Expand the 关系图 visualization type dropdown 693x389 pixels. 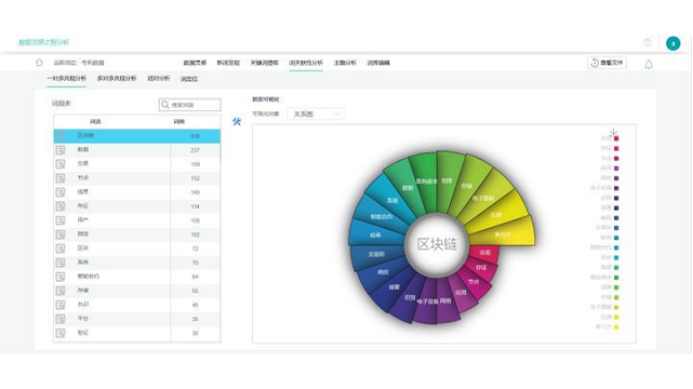click(316, 114)
